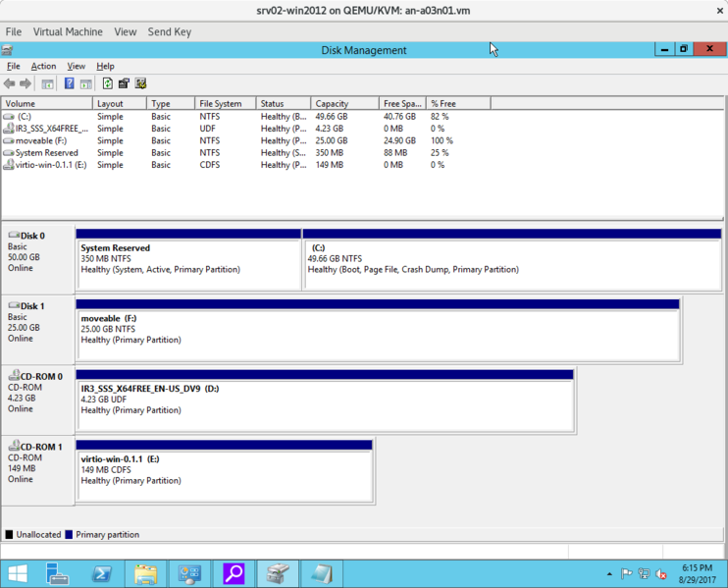The width and height of the screenshot is (728, 588).
Task: Click the Unallocated black legend swatch
Action: click(10, 535)
